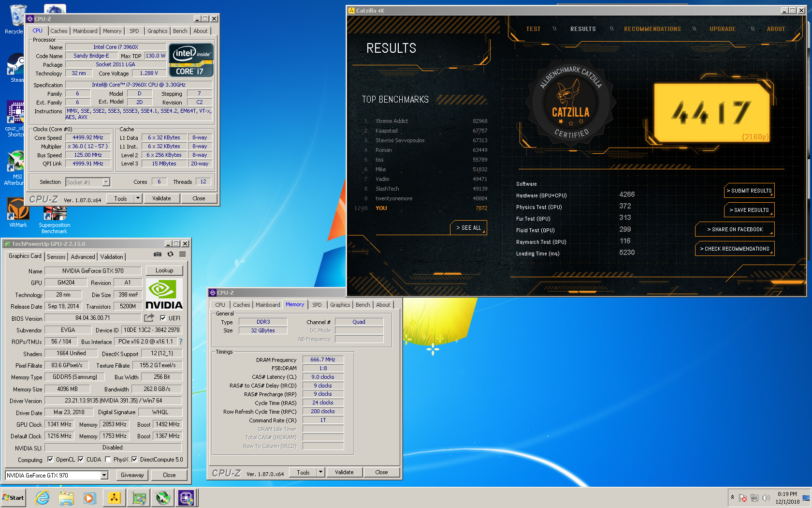Click Intel Core i7 logo in CPU-Z

[x=191, y=60]
